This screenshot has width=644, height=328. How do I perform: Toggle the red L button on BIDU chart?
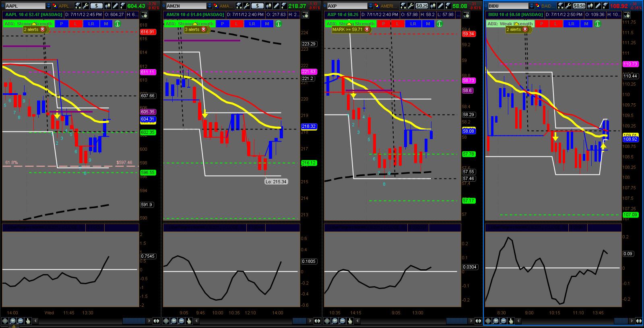click(555, 24)
